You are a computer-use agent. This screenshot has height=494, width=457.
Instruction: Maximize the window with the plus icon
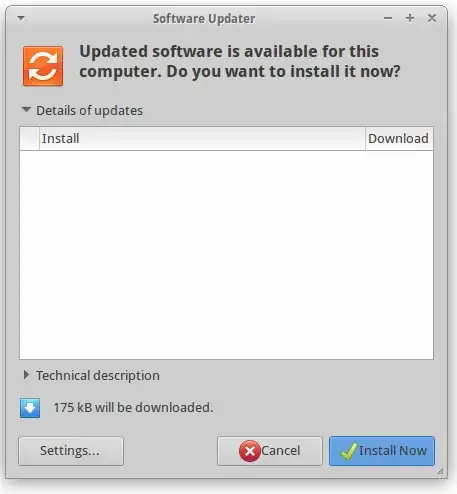[x=410, y=18]
